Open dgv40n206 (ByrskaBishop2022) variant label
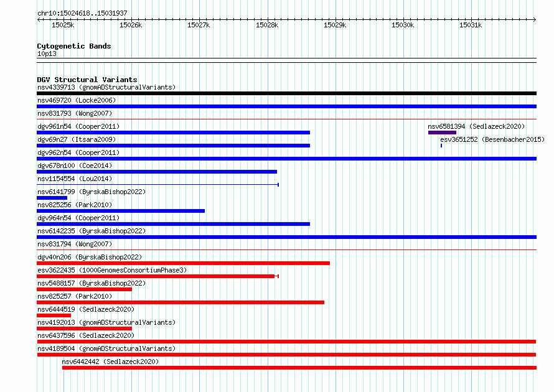The image size is (554, 392). (90, 257)
